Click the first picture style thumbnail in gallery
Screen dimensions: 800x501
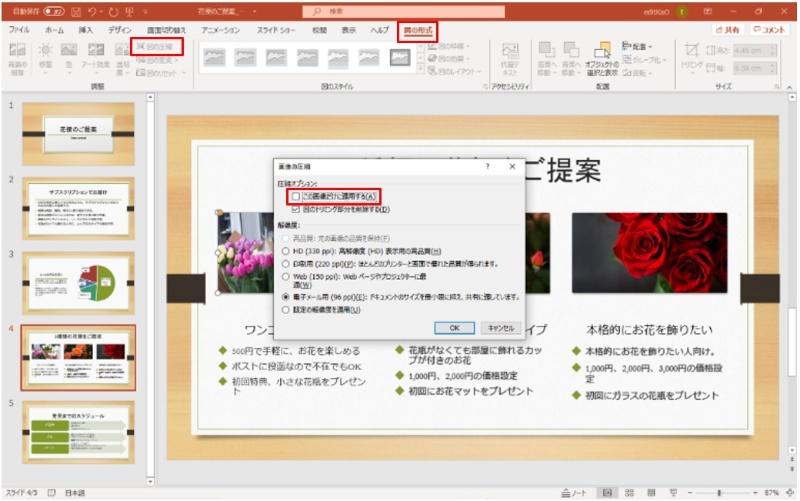(x=214, y=57)
